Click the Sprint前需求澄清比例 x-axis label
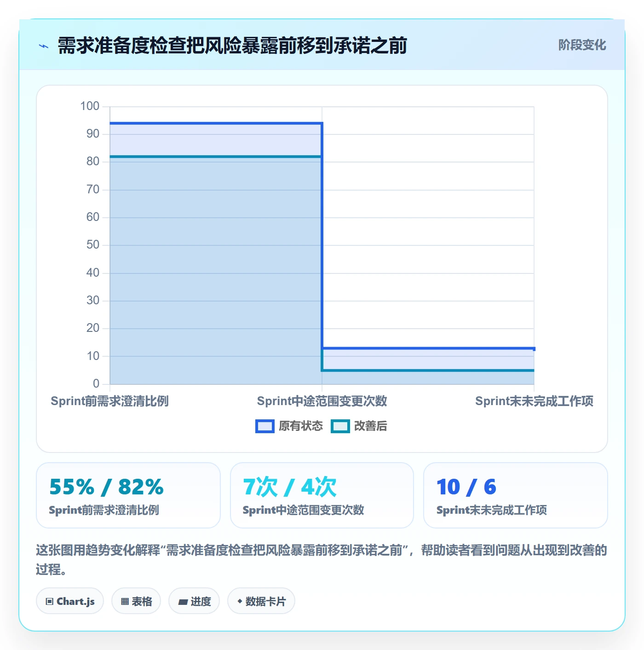 (x=109, y=401)
